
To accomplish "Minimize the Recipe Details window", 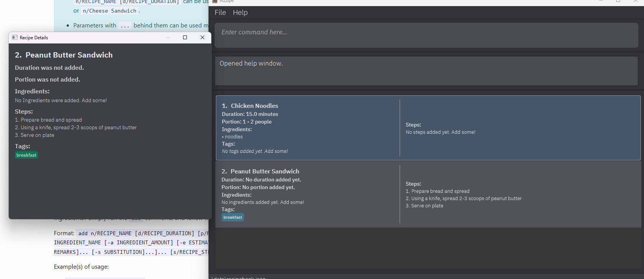I will tap(168, 37).
